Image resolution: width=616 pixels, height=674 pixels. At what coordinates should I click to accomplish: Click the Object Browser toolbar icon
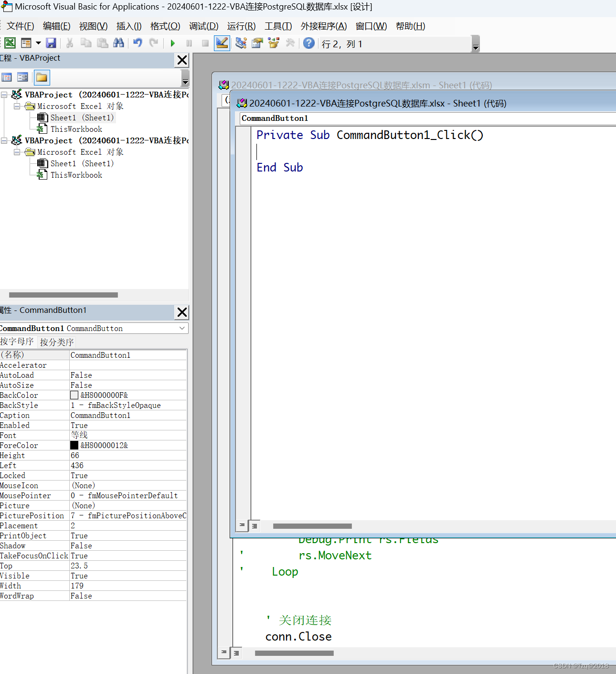click(273, 43)
